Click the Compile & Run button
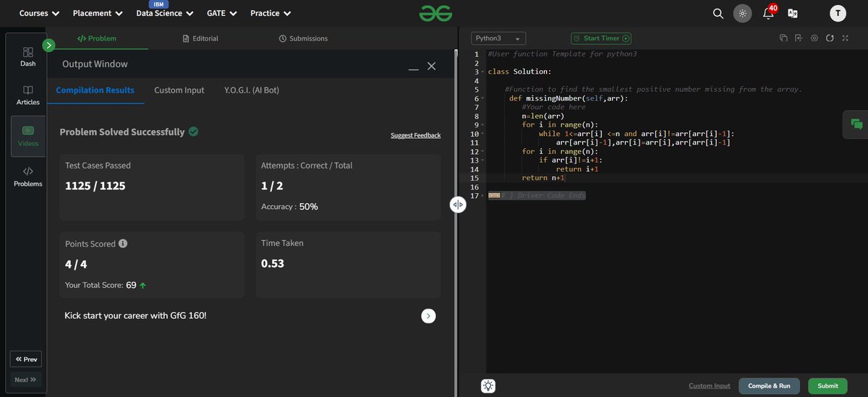Screen dimensions: 868x397 point(769,386)
